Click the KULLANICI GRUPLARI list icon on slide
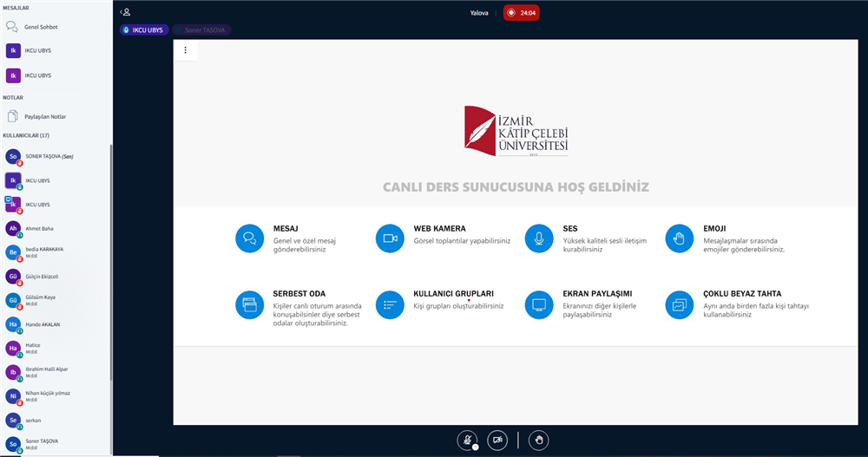The image size is (868, 457). click(x=390, y=305)
